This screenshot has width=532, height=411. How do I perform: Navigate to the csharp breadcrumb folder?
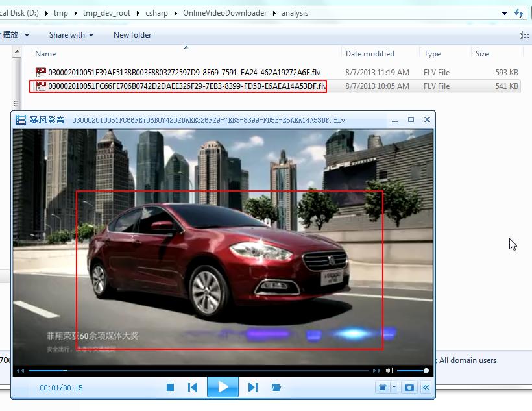coord(156,13)
